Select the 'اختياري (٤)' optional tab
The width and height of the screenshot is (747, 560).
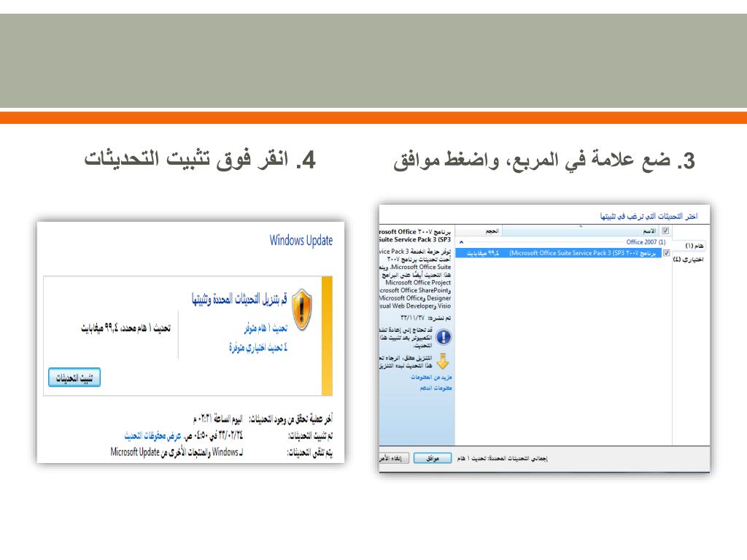pos(689,259)
